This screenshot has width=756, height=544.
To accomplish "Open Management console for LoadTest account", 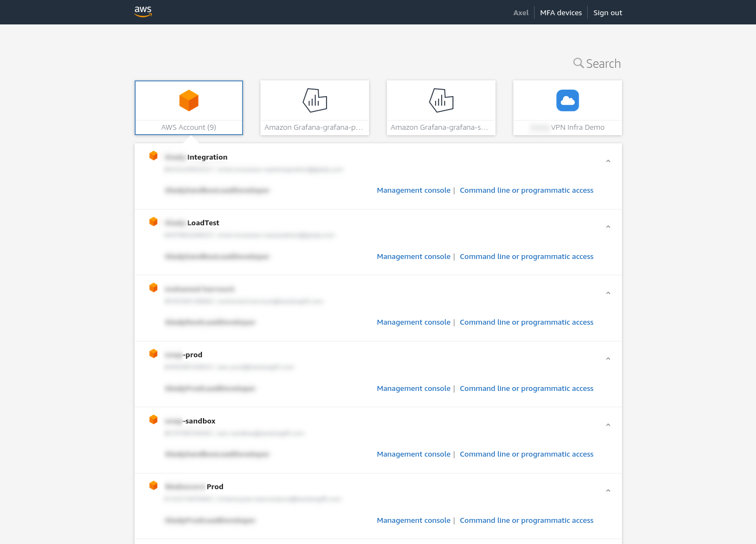I will tap(414, 257).
